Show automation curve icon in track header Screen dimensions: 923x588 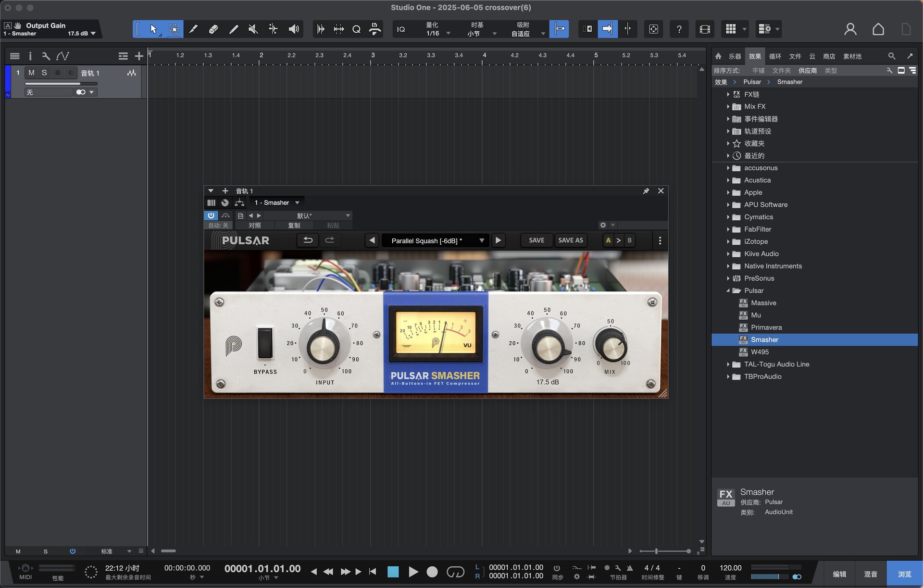(62, 56)
